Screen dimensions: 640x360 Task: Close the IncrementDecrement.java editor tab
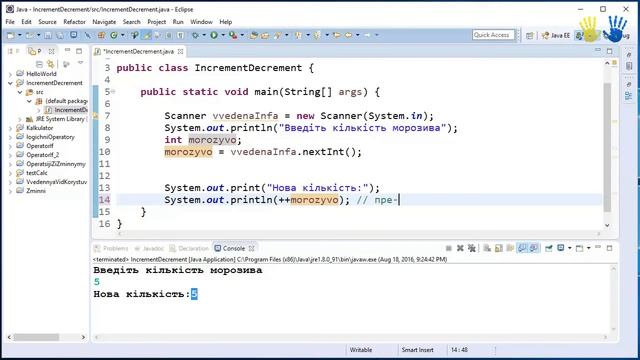180,51
